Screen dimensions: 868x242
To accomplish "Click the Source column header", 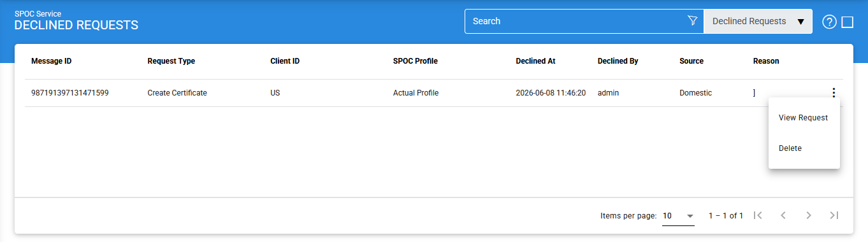I will pos(691,61).
